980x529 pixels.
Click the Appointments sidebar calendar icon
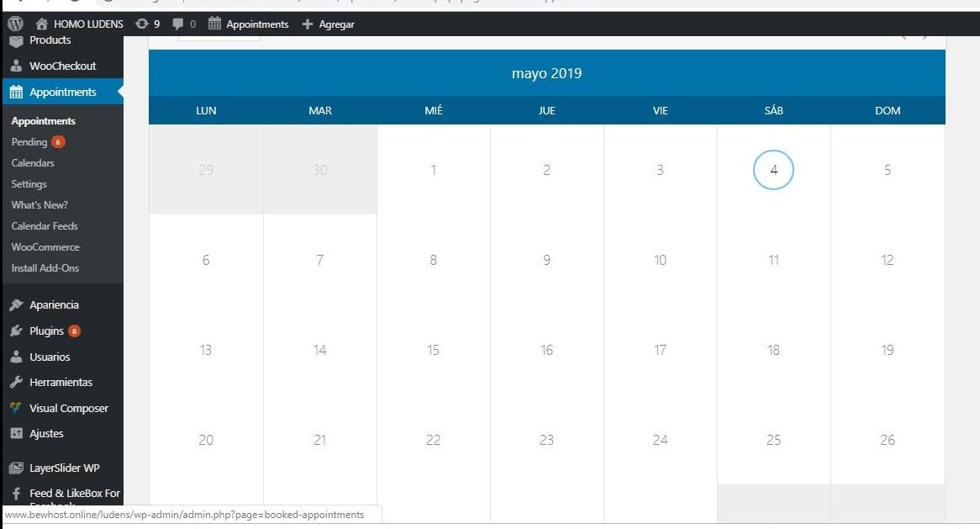pyautogui.click(x=16, y=92)
